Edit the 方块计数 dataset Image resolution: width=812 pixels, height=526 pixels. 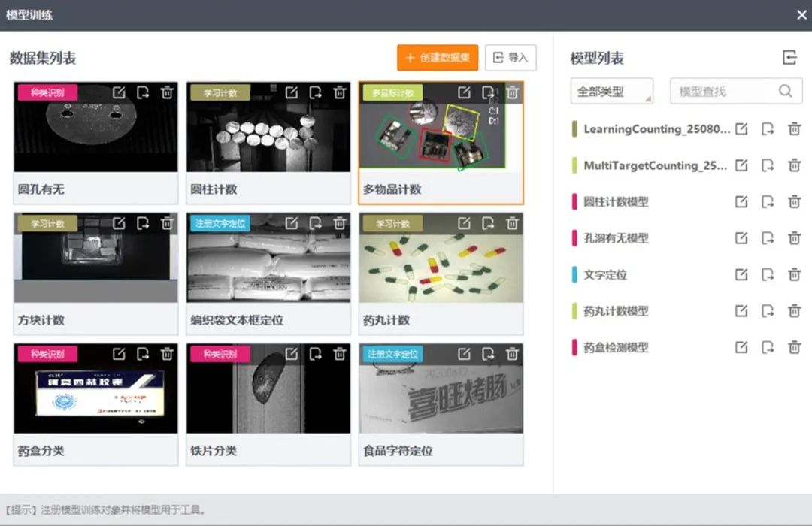[x=119, y=223]
